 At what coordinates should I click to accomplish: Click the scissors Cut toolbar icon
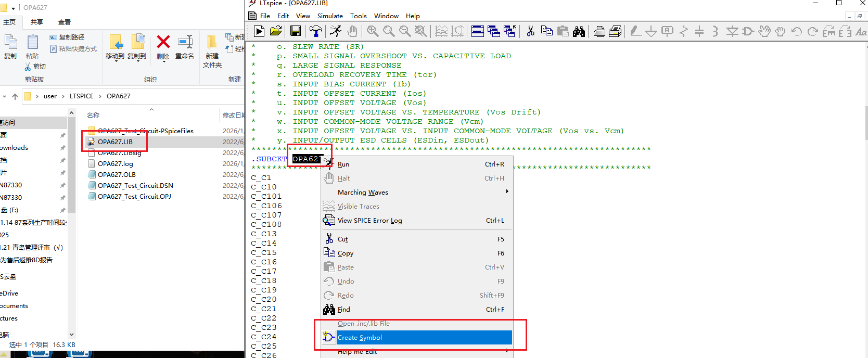pyautogui.click(x=530, y=31)
